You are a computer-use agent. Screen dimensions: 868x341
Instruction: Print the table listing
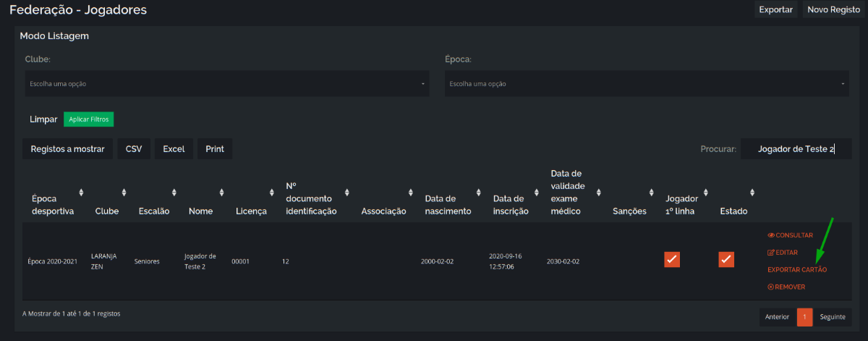tap(215, 149)
